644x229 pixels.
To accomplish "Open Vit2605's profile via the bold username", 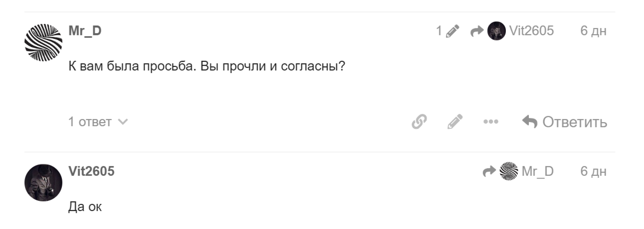I will (91, 172).
